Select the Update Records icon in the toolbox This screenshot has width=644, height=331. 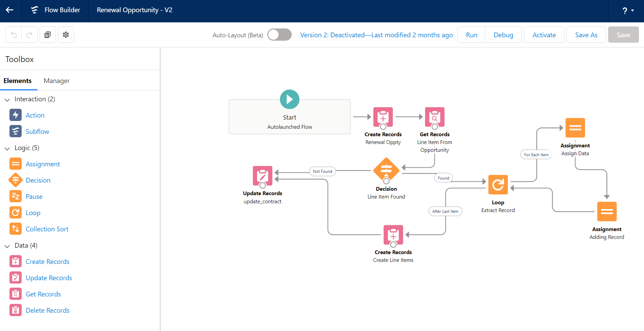pyautogui.click(x=16, y=278)
